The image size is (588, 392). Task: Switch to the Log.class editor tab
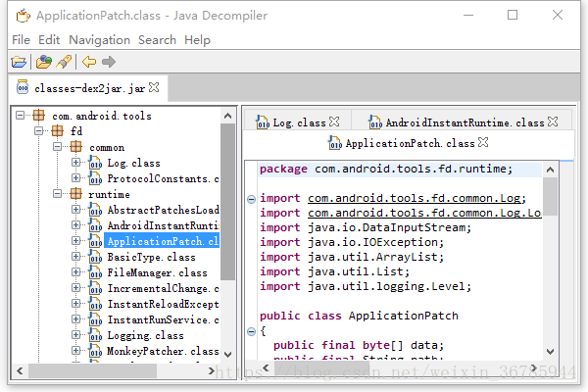pos(299,122)
